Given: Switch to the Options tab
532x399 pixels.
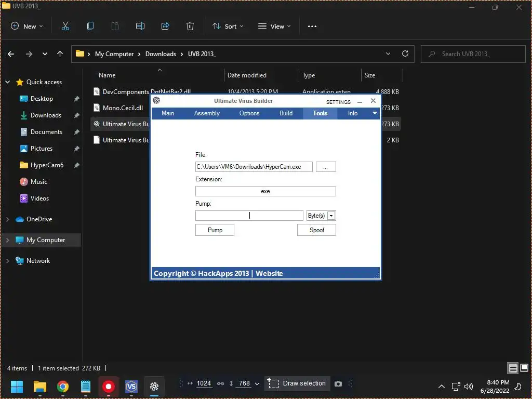Looking at the screenshot, I should pos(249,113).
